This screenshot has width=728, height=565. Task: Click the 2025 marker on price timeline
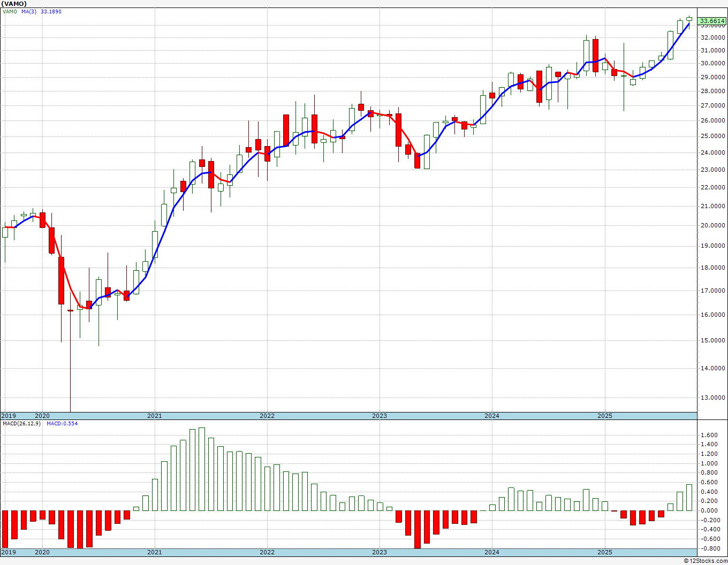[x=605, y=416]
